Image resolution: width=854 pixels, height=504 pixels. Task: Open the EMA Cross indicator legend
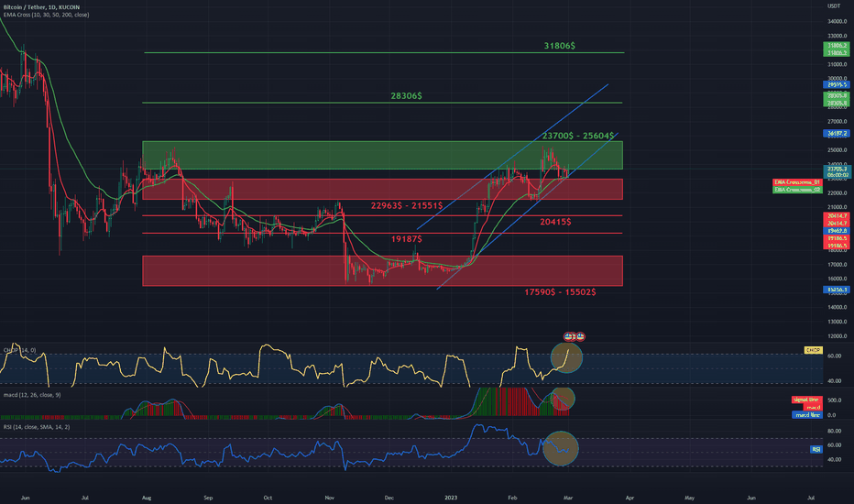pos(46,15)
